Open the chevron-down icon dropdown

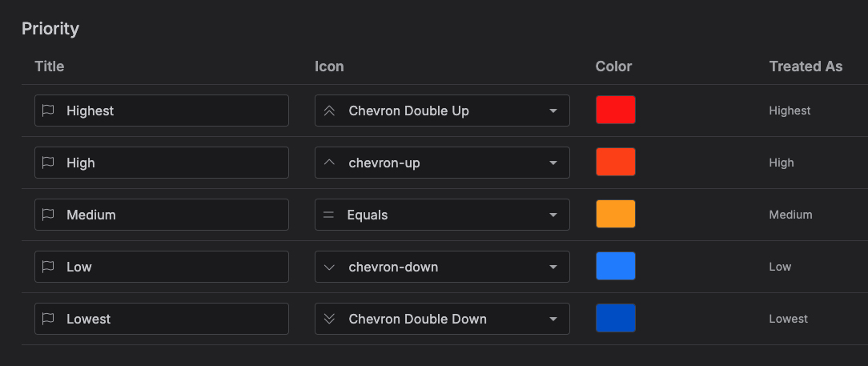(442, 267)
